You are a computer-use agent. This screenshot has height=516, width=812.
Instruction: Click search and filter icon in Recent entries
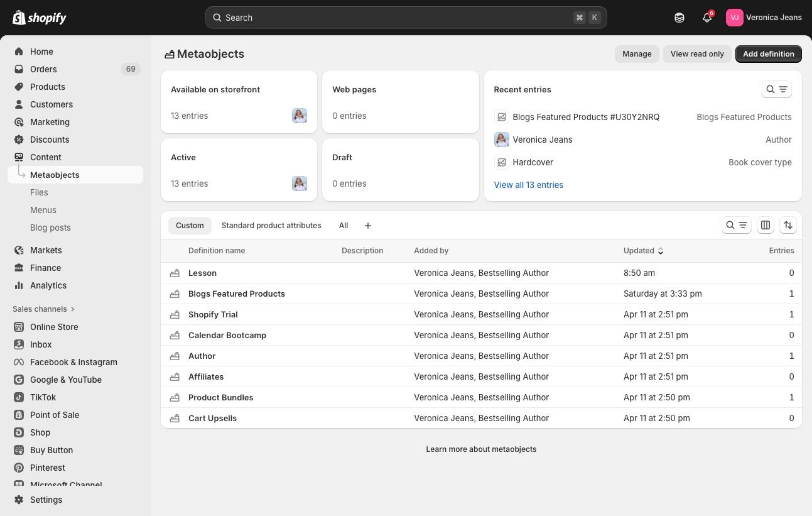(x=776, y=89)
